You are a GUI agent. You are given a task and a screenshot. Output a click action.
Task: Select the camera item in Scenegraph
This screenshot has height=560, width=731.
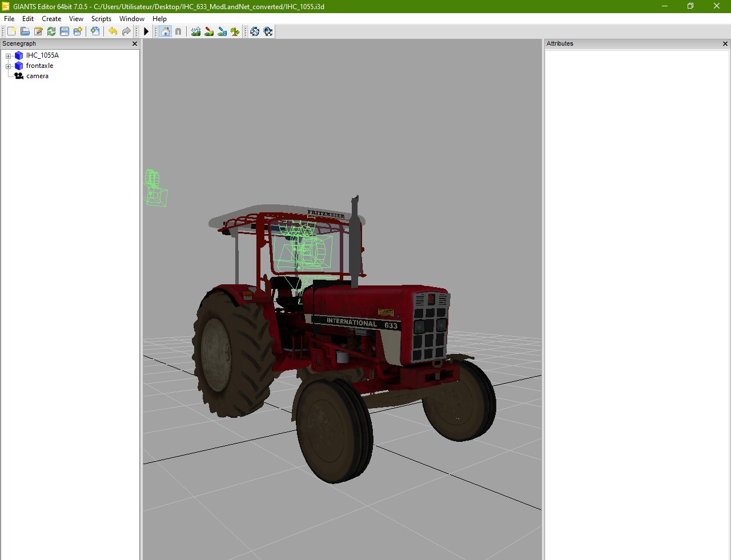37,76
